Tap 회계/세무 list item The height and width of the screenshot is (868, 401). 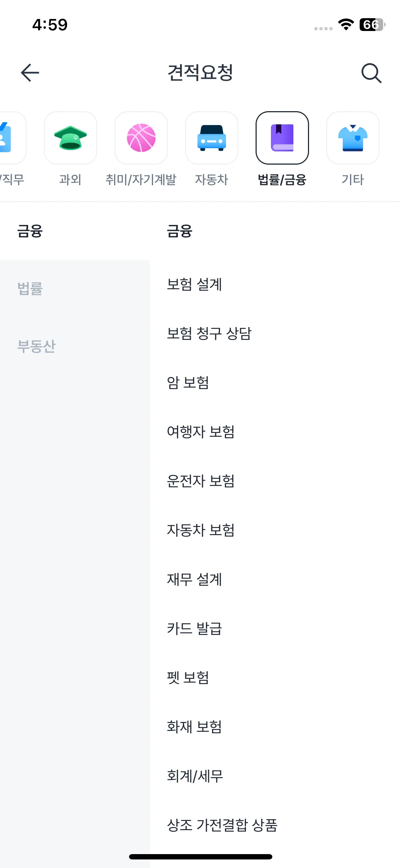(x=195, y=776)
